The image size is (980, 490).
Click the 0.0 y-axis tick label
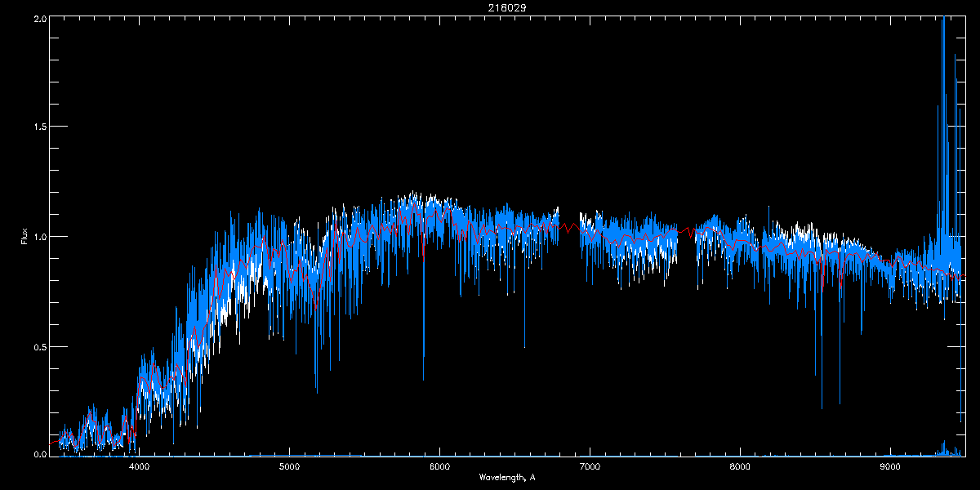point(39,454)
